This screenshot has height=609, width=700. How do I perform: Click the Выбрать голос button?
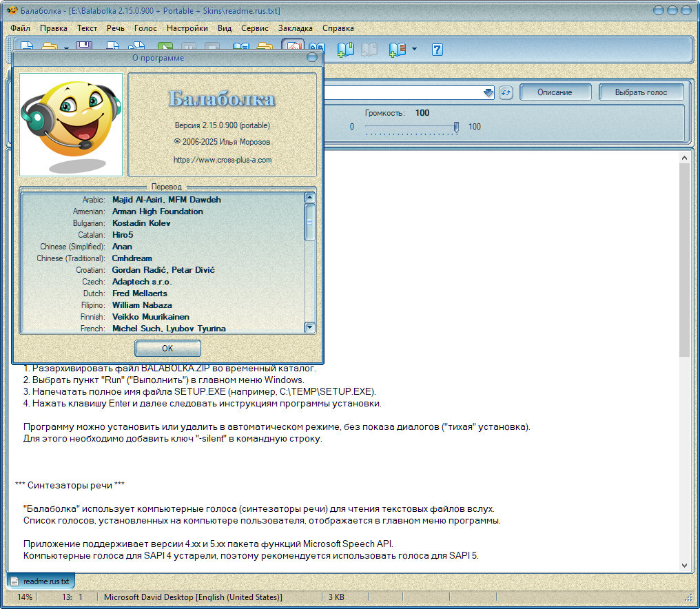pyautogui.click(x=641, y=92)
